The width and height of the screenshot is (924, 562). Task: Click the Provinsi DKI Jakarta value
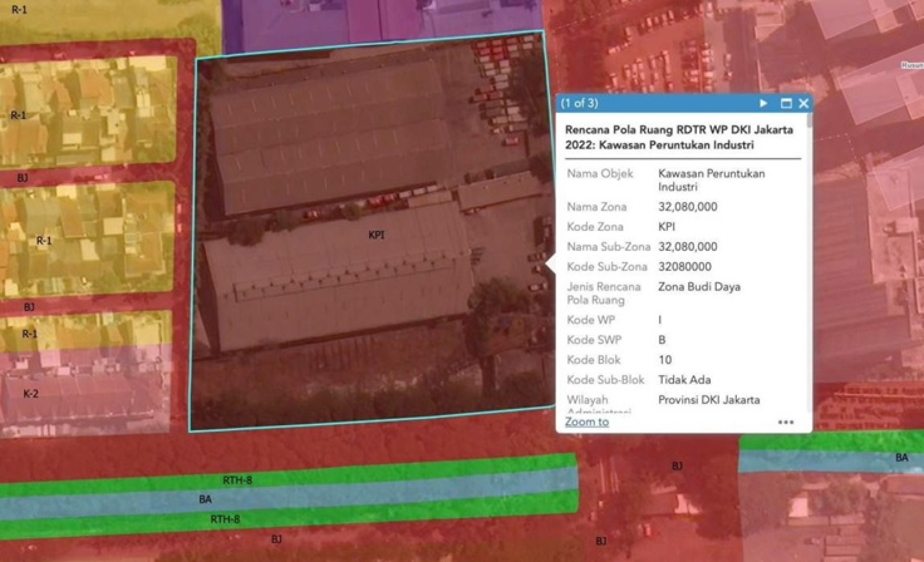(708, 400)
